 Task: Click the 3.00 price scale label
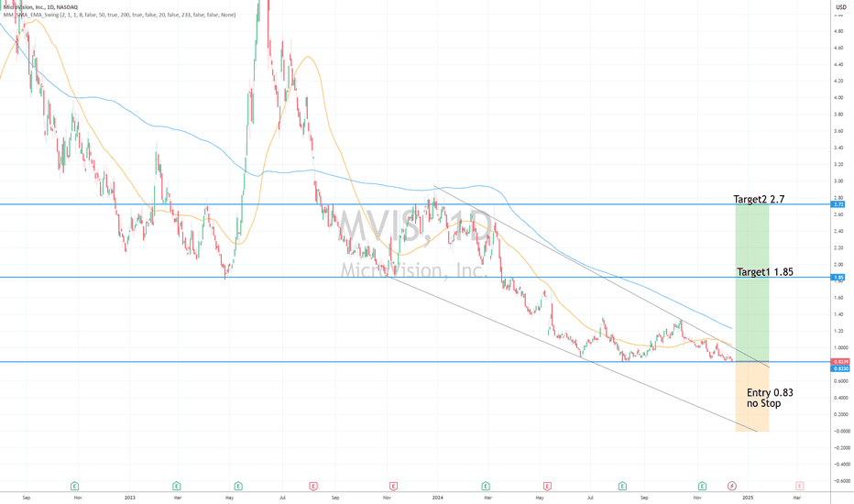coord(838,181)
